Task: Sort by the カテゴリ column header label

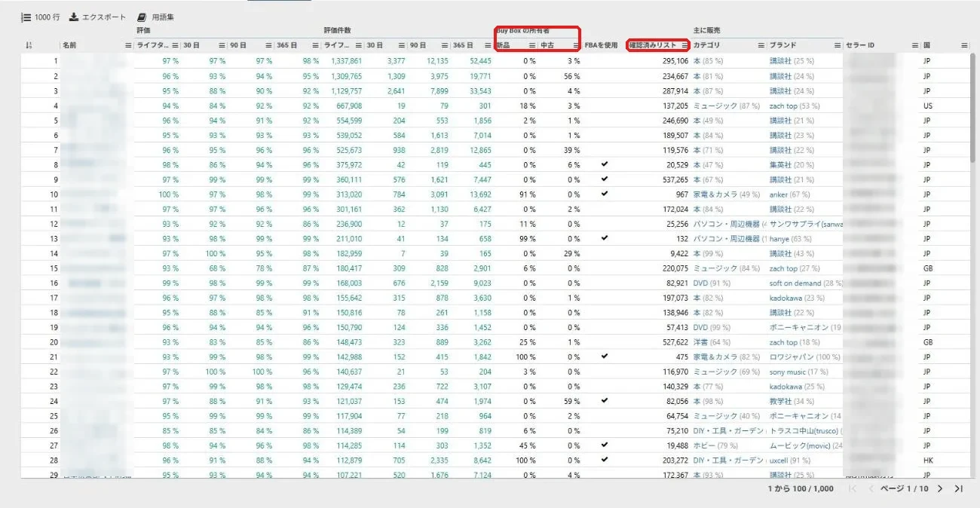Action: coord(706,45)
